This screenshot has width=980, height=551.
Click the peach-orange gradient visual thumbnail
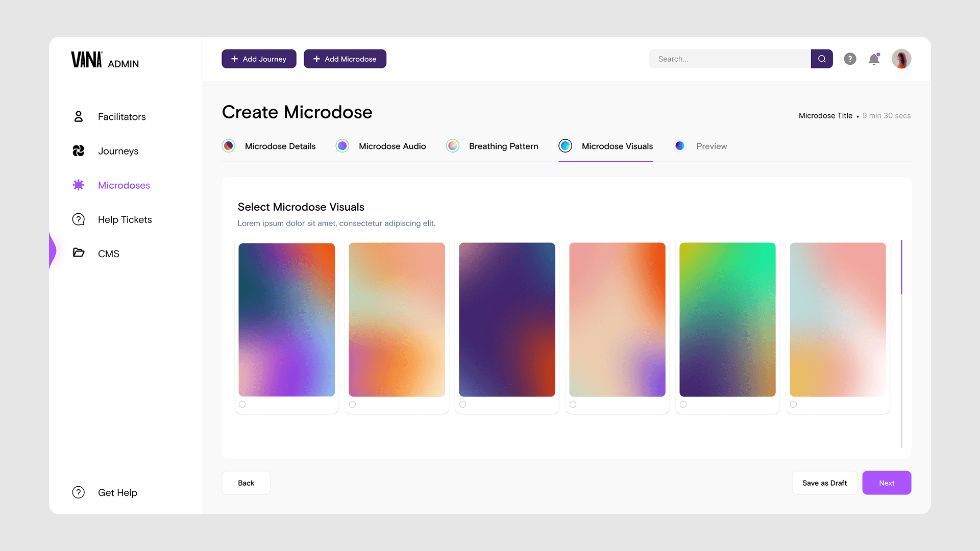[x=397, y=319]
